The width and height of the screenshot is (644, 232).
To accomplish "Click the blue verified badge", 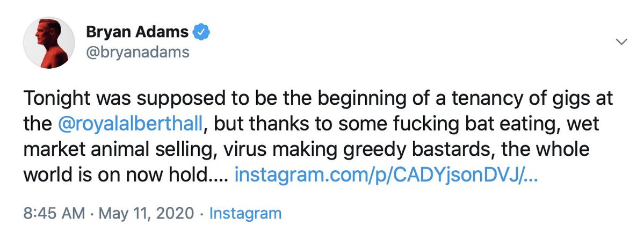I will [x=201, y=32].
